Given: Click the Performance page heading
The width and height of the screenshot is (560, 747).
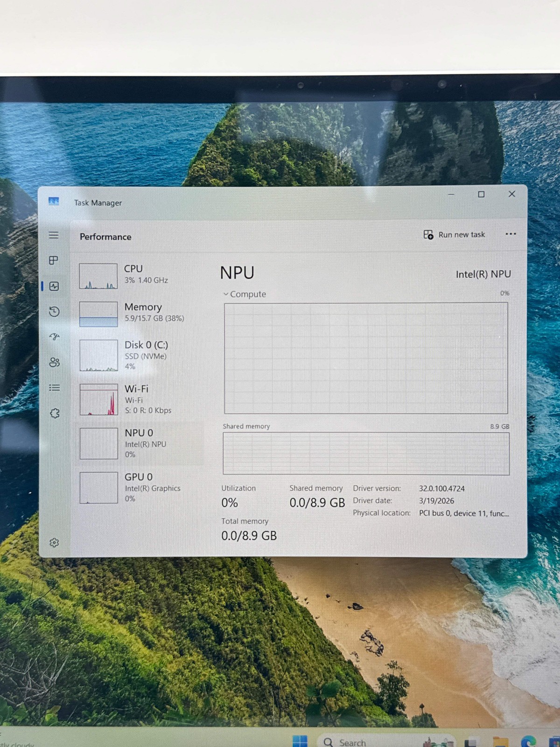Looking at the screenshot, I should [x=105, y=237].
